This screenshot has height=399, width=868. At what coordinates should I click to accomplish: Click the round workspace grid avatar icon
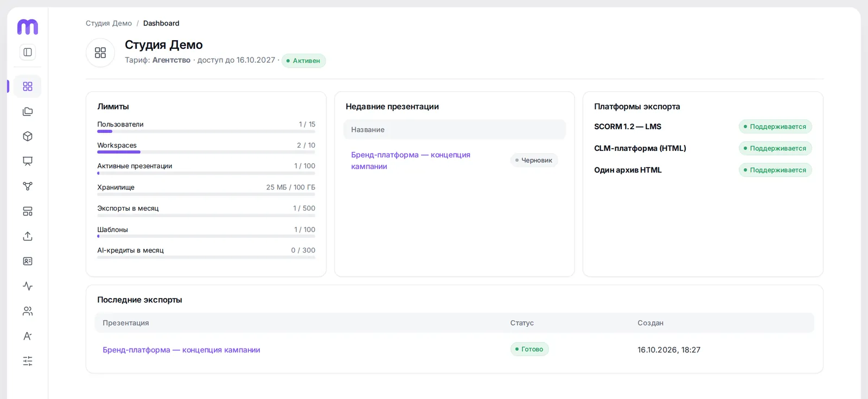click(x=100, y=53)
